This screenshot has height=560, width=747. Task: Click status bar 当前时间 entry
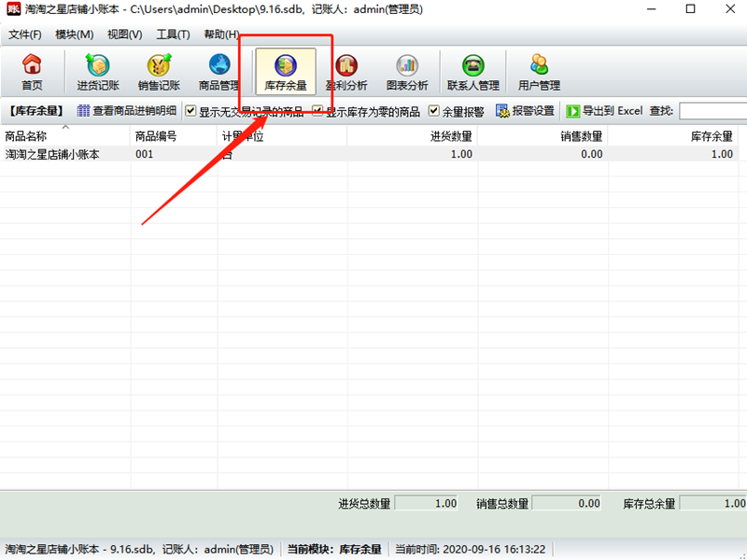point(471,549)
